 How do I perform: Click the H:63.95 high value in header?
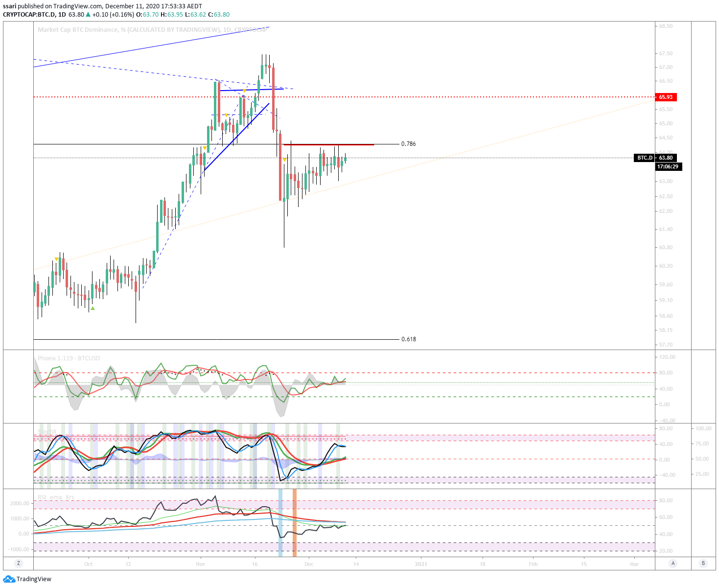click(x=172, y=15)
